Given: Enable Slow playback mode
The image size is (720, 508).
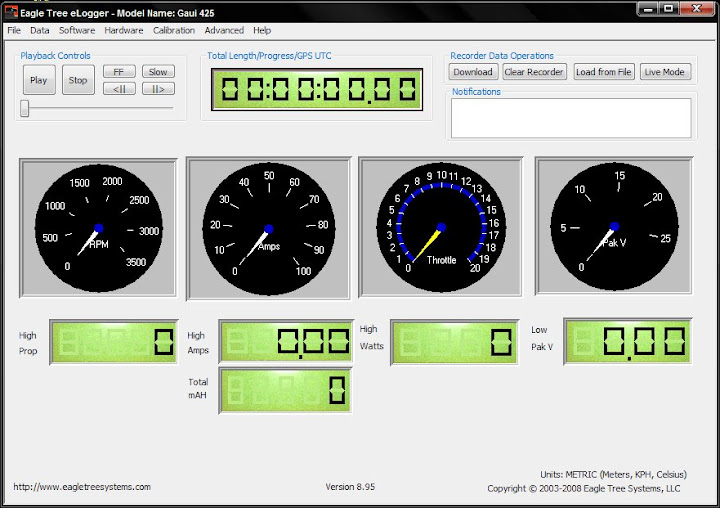Looking at the screenshot, I should click(x=157, y=72).
